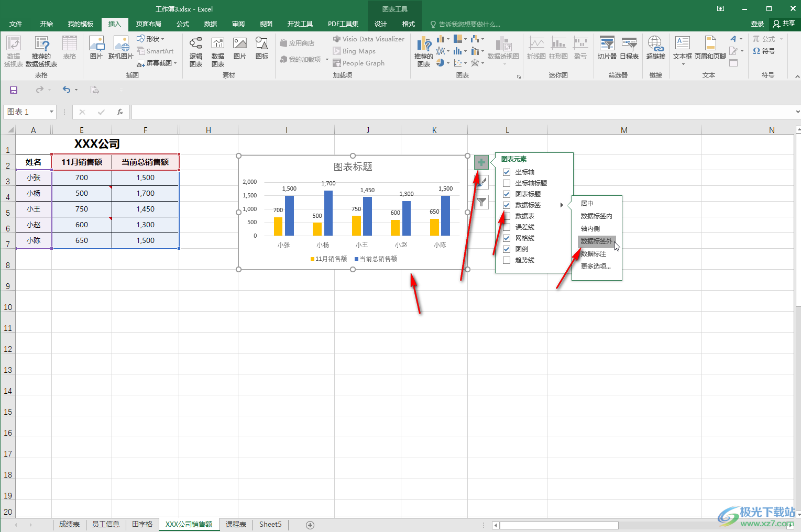This screenshot has height=532, width=801.
Task: Check the 坐标轴标题 chart element
Action: click(507, 183)
